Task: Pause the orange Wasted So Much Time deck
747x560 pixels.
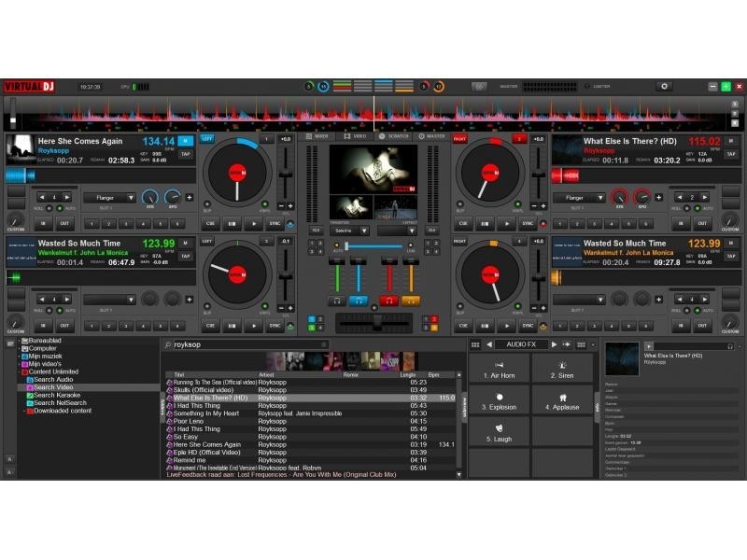Action: tap(485, 326)
